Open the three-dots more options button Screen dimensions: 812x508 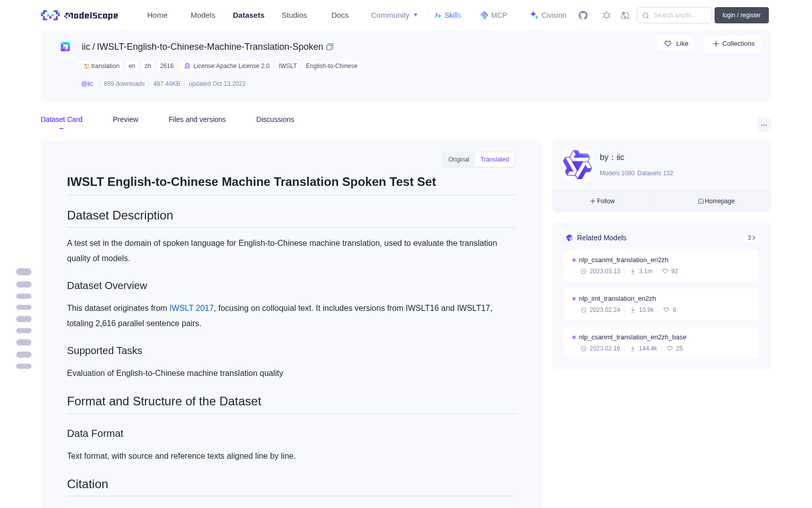764,124
